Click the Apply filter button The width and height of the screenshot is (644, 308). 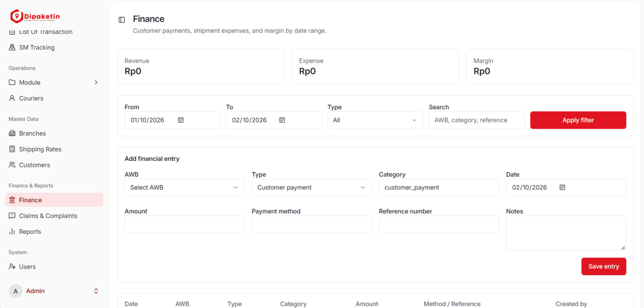pyautogui.click(x=578, y=120)
